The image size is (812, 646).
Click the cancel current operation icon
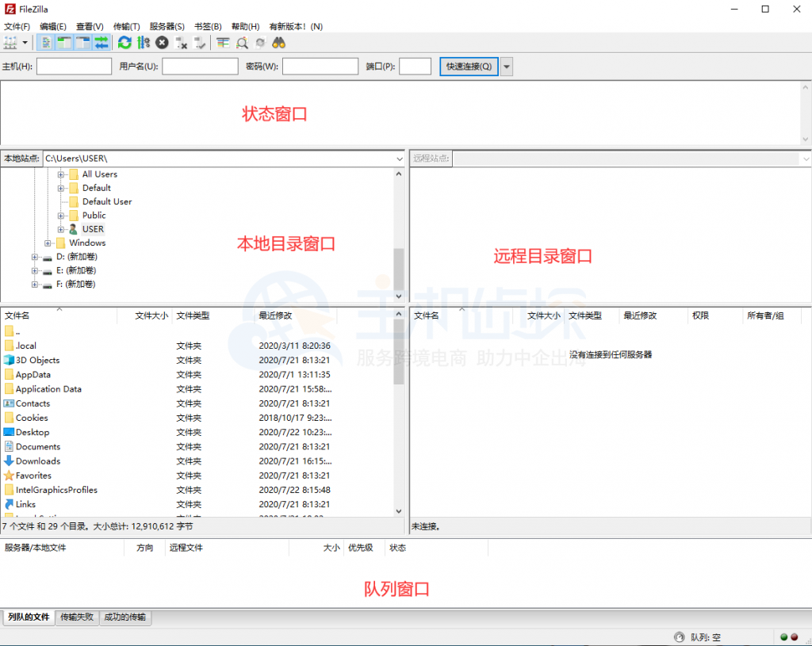[x=162, y=42]
